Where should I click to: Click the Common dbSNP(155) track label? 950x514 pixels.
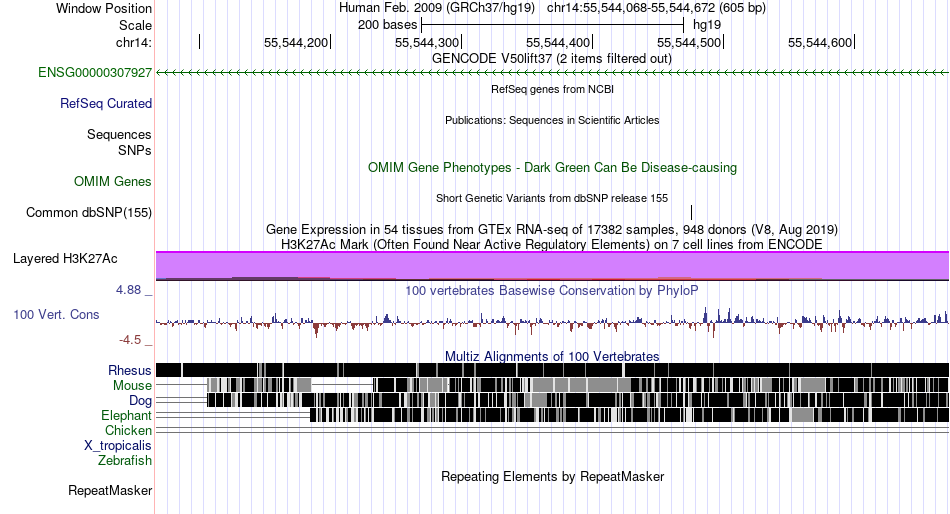coord(89,213)
